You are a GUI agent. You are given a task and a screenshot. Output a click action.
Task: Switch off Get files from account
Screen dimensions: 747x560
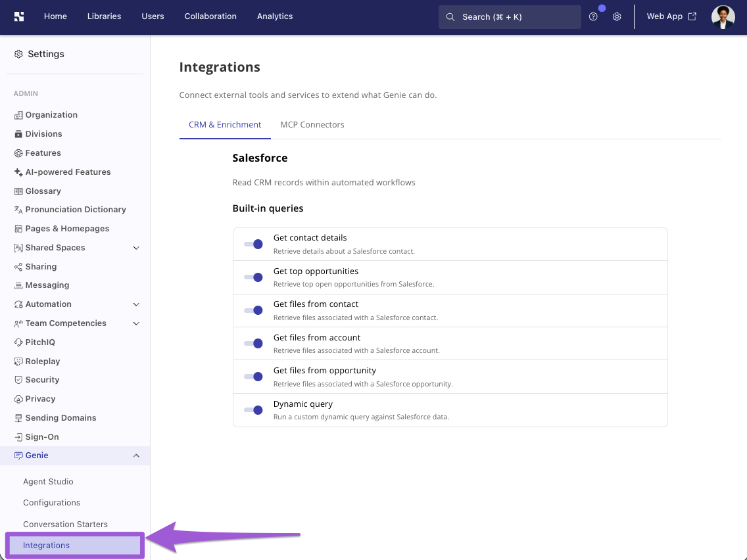[253, 343]
